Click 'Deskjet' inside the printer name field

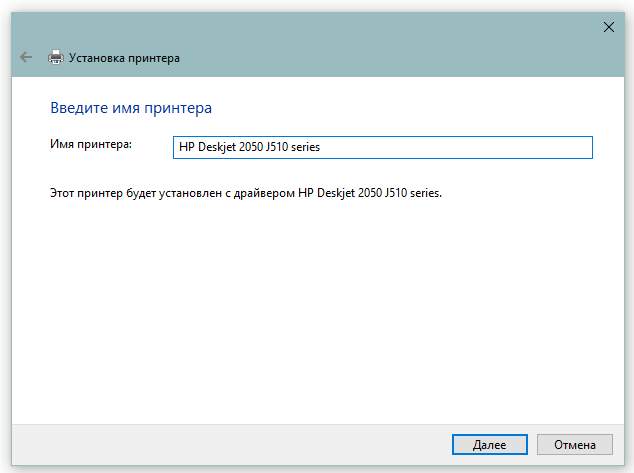[217, 147]
